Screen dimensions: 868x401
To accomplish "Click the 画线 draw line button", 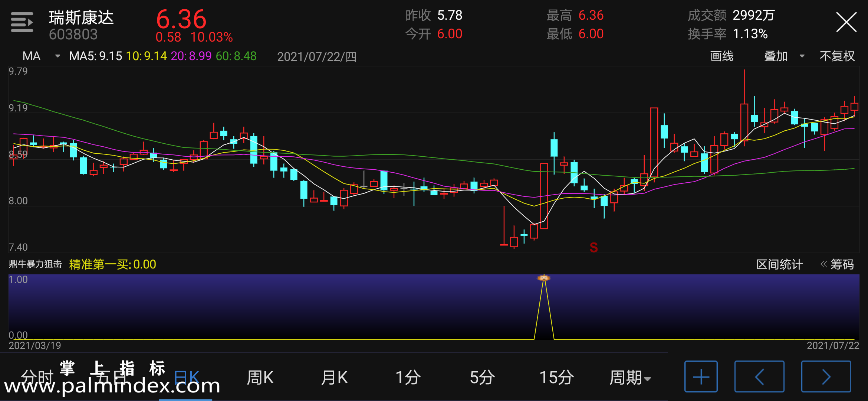I will 721,56.
